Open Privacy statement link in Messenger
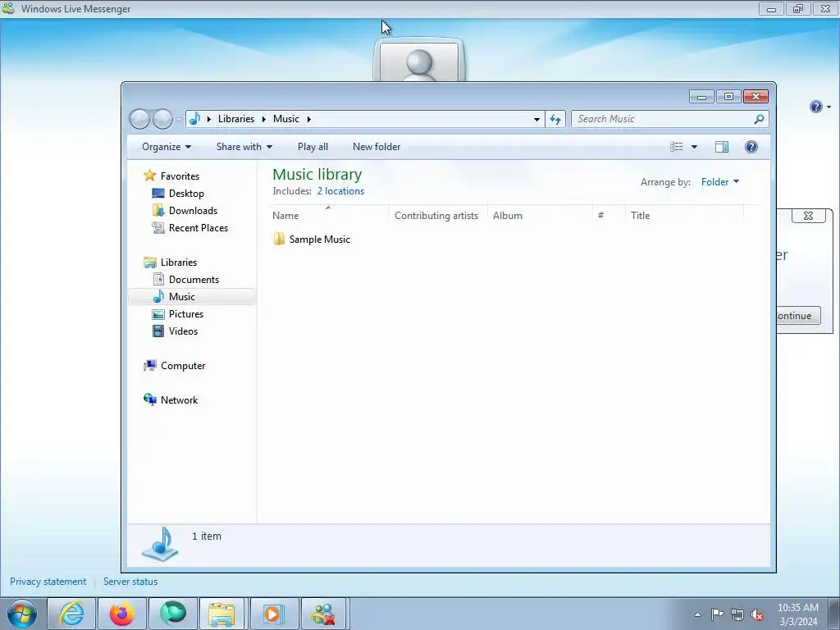The image size is (840, 630). (48, 582)
